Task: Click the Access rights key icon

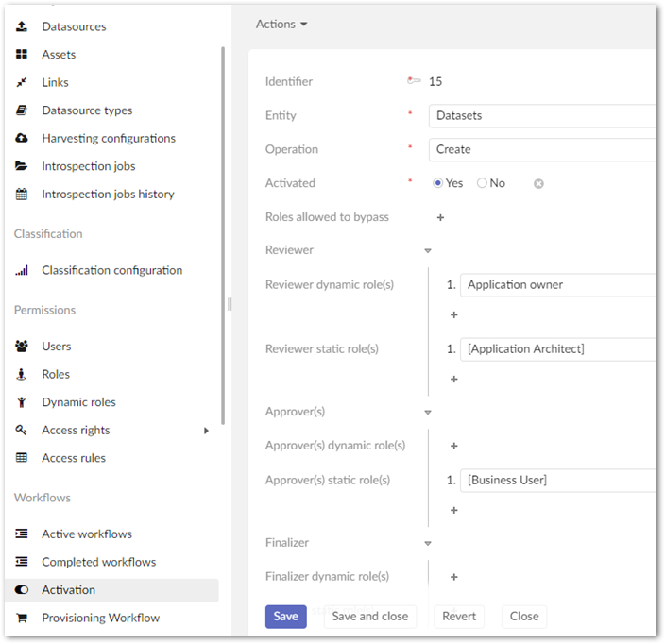Action: point(22,431)
